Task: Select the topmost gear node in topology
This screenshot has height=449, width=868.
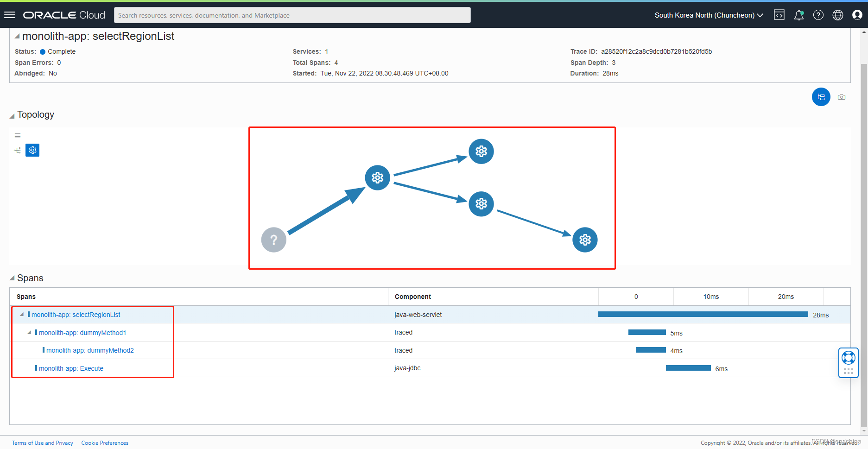Action: pyautogui.click(x=482, y=151)
